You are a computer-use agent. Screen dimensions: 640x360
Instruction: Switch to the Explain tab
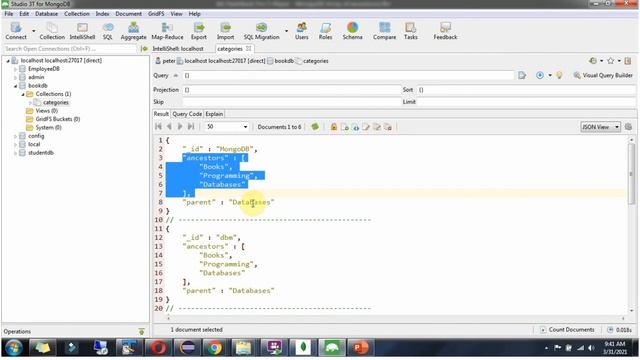pyautogui.click(x=214, y=114)
